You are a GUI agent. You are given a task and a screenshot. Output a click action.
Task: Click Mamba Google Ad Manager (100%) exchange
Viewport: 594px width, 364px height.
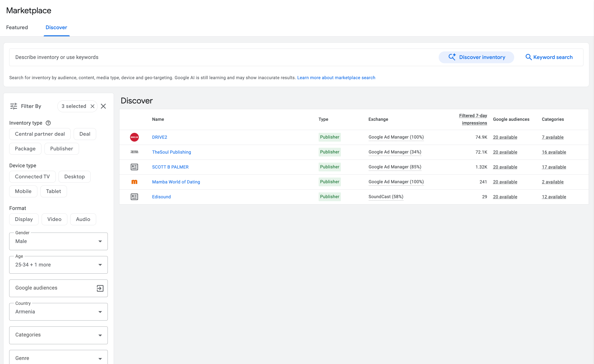(x=396, y=182)
